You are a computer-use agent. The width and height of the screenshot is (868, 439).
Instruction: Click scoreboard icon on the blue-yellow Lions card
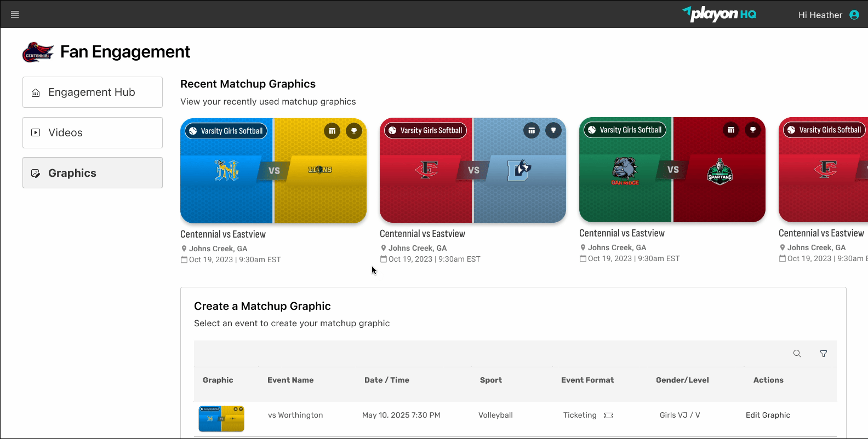pyautogui.click(x=332, y=131)
